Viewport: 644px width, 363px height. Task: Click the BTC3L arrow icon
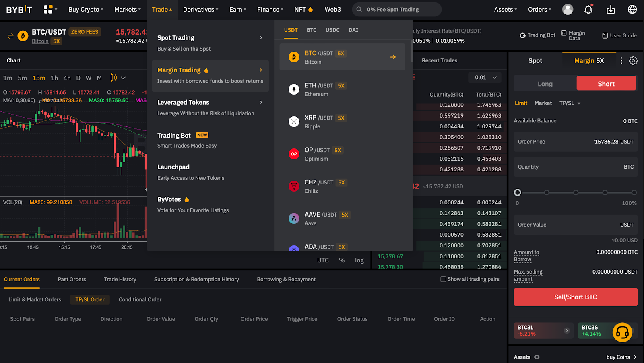(x=567, y=330)
